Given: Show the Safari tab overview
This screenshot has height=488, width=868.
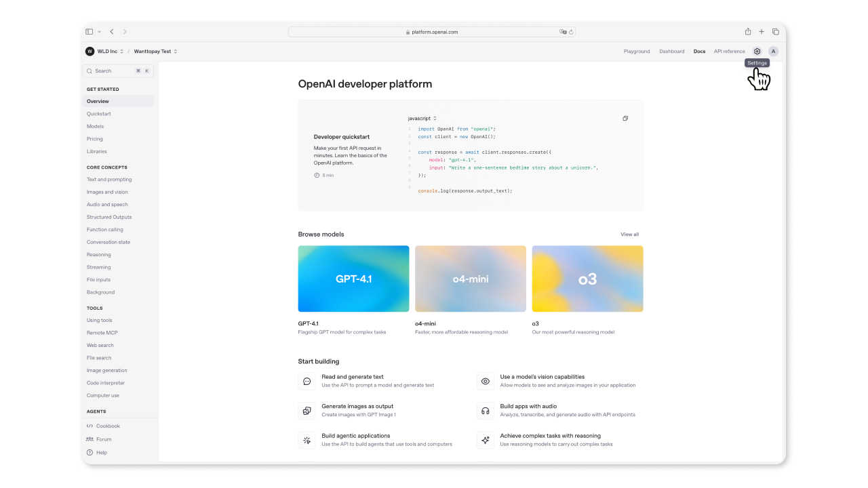Looking at the screenshot, I should tap(776, 32).
